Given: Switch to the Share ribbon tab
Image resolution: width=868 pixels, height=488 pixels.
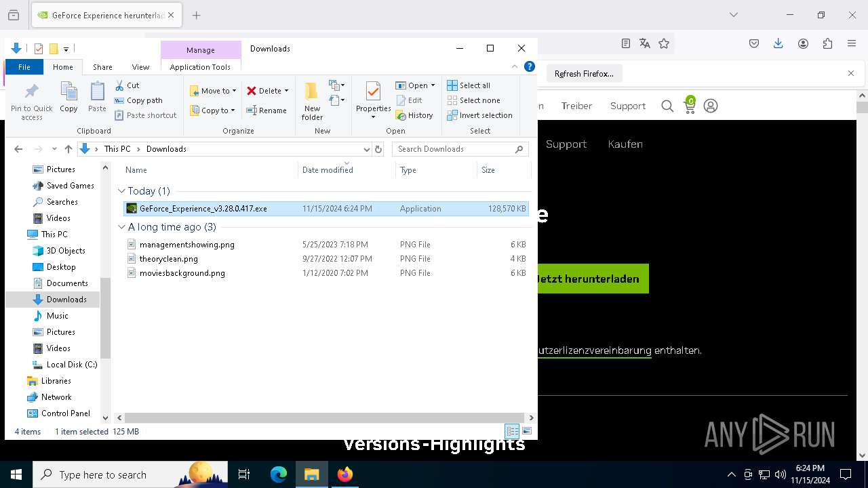Looking at the screenshot, I should pyautogui.click(x=102, y=67).
